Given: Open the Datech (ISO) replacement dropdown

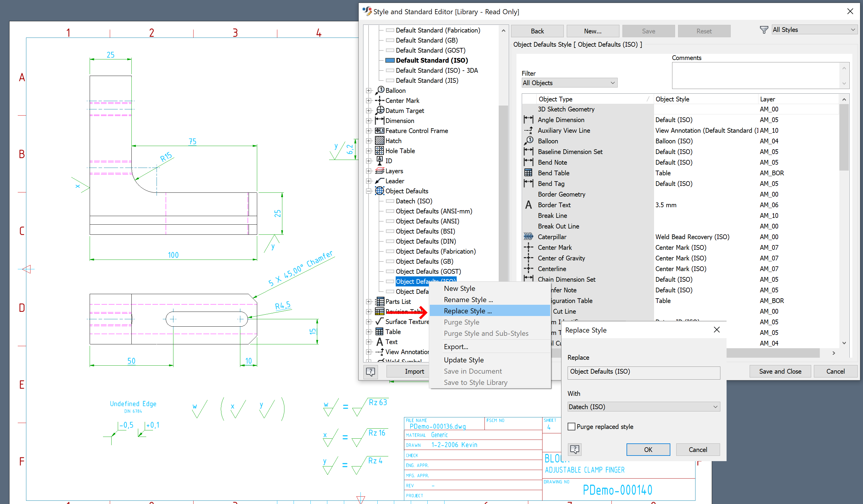Looking at the screenshot, I should [715, 406].
